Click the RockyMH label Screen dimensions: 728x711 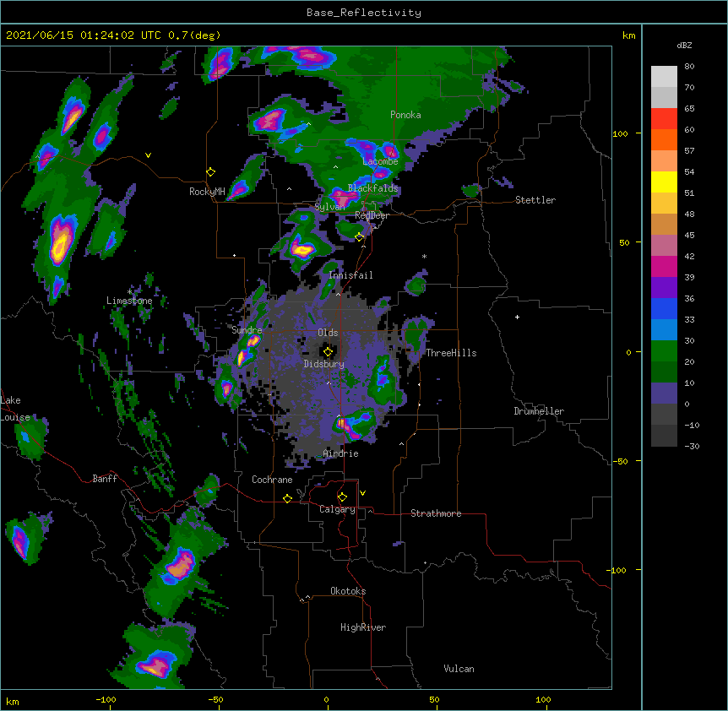pos(207,192)
